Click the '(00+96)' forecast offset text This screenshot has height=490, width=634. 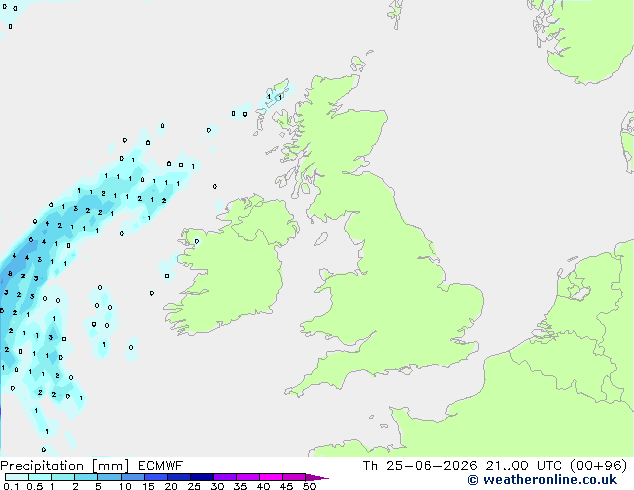(x=598, y=466)
